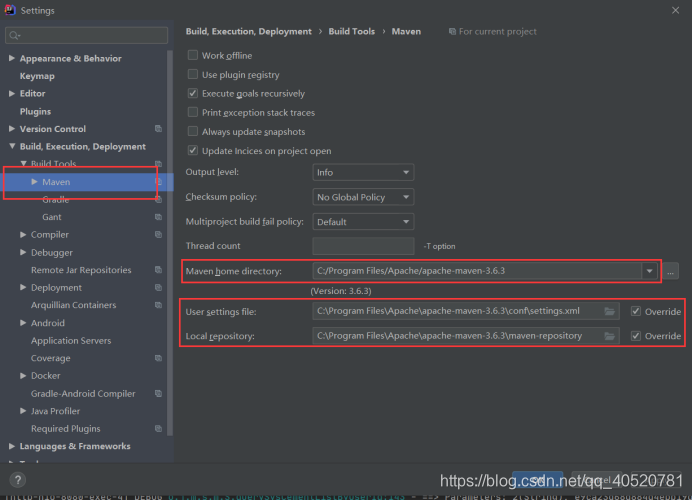The height and width of the screenshot is (500, 692).
Task: Open the Output level dropdown
Action: pyautogui.click(x=363, y=172)
